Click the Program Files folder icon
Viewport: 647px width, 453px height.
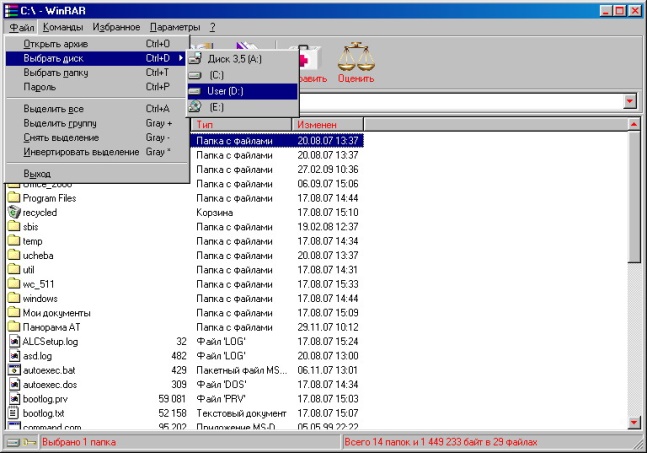coord(14,198)
